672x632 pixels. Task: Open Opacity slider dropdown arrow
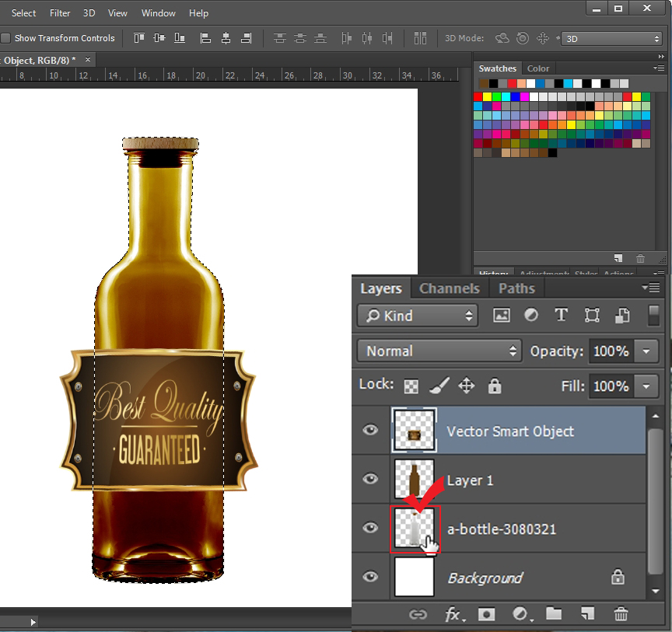646,351
